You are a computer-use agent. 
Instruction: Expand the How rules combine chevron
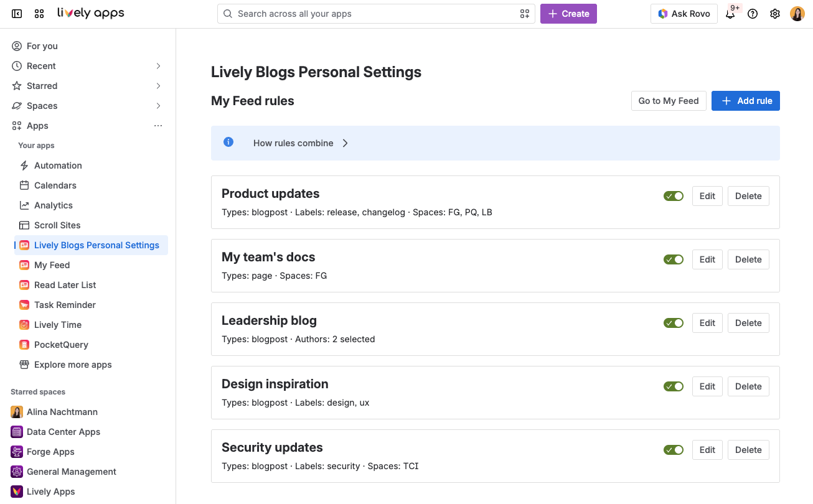pos(345,143)
